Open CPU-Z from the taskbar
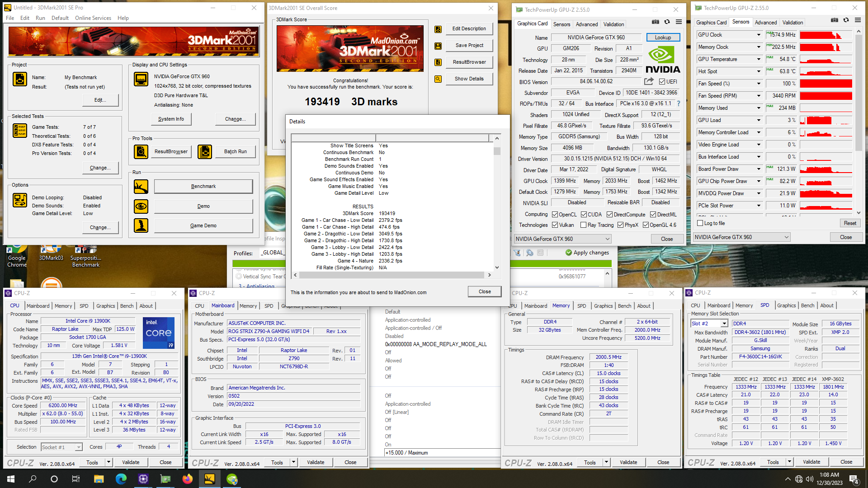 point(143,479)
